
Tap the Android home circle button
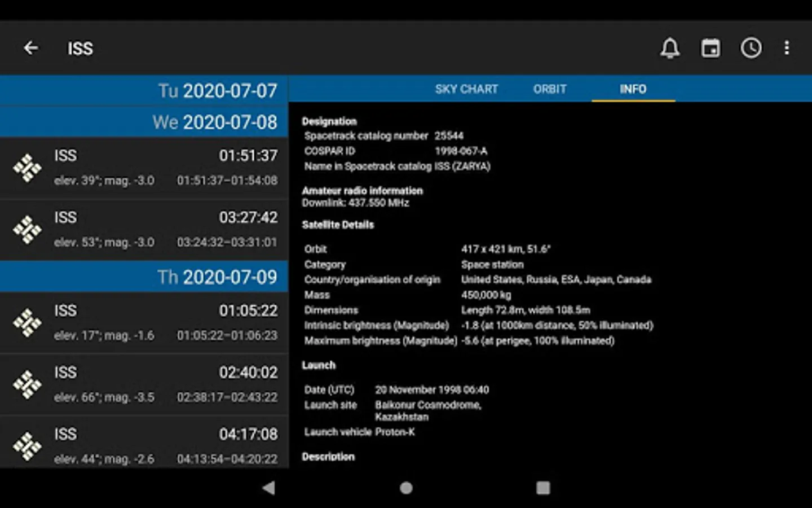(x=406, y=488)
